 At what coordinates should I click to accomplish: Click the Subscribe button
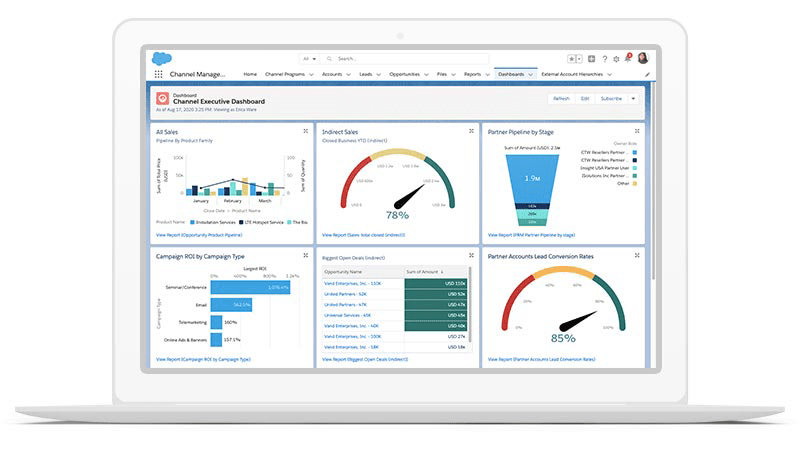coord(611,98)
